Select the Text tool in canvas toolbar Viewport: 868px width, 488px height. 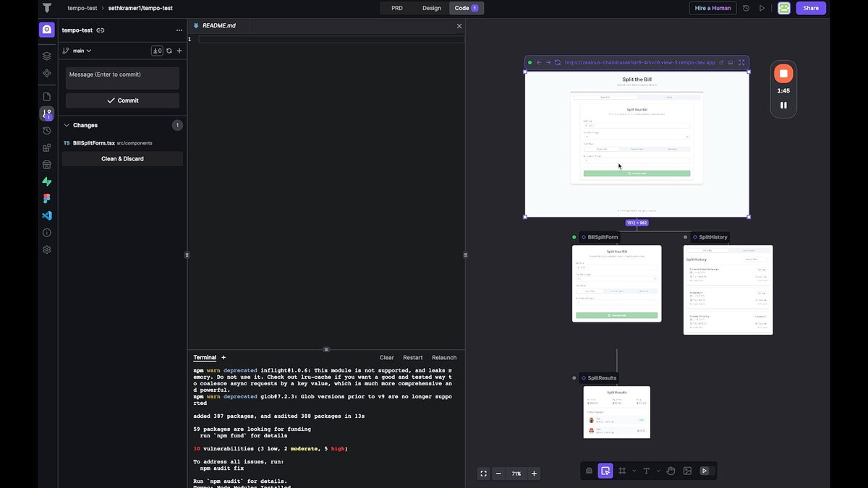pos(647,471)
